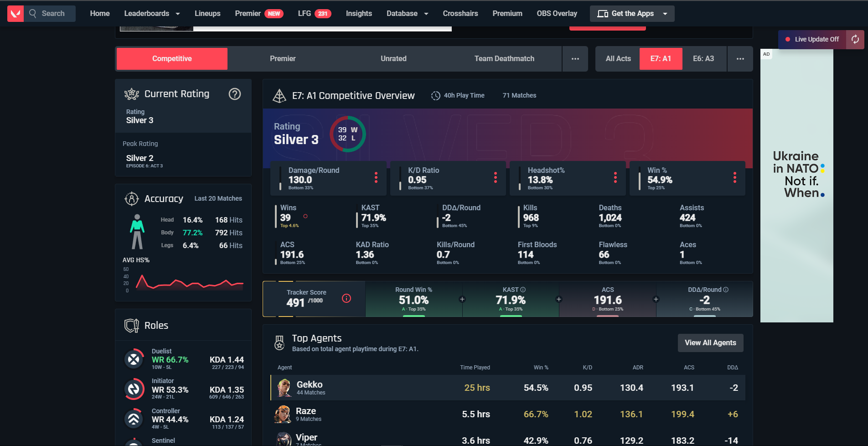Screen dimensions: 868x446
Task: Click the Gekko agent portrait
Action: coord(284,388)
